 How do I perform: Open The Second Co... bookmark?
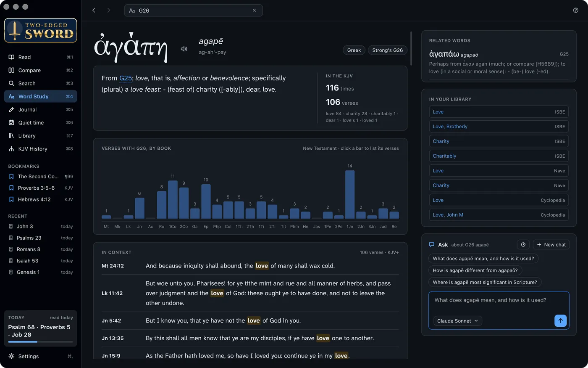point(41,177)
